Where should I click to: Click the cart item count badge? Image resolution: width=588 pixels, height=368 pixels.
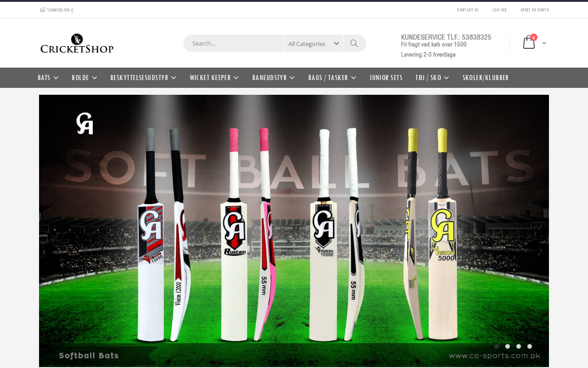(534, 37)
